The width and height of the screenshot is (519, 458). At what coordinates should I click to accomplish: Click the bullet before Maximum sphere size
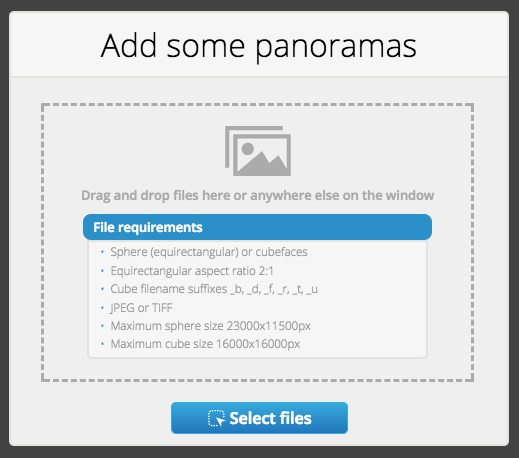(x=102, y=326)
